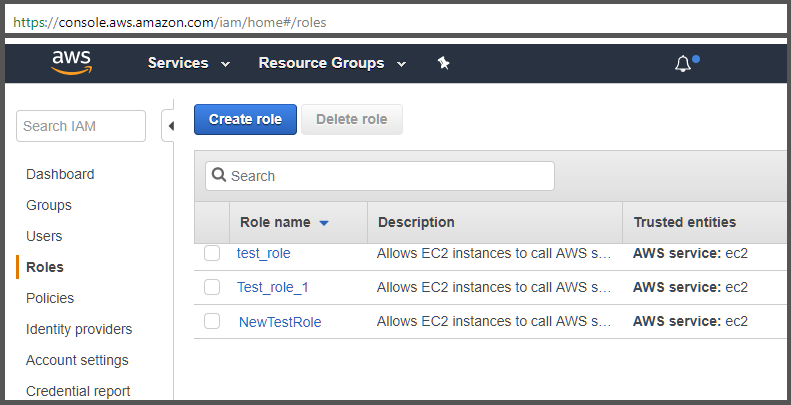Open the NewTestRole link
This screenshot has width=791, height=405.
[x=280, y=322]
